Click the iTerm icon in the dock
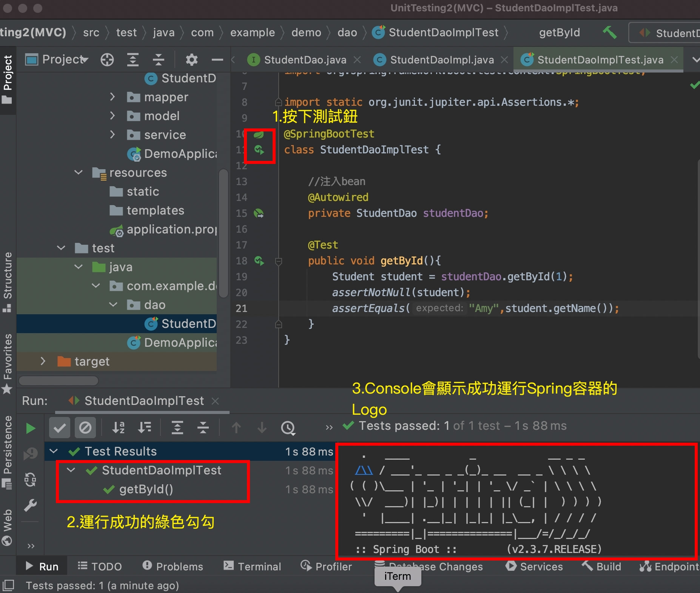Screen dimensions: 700x593 [398, 577]
